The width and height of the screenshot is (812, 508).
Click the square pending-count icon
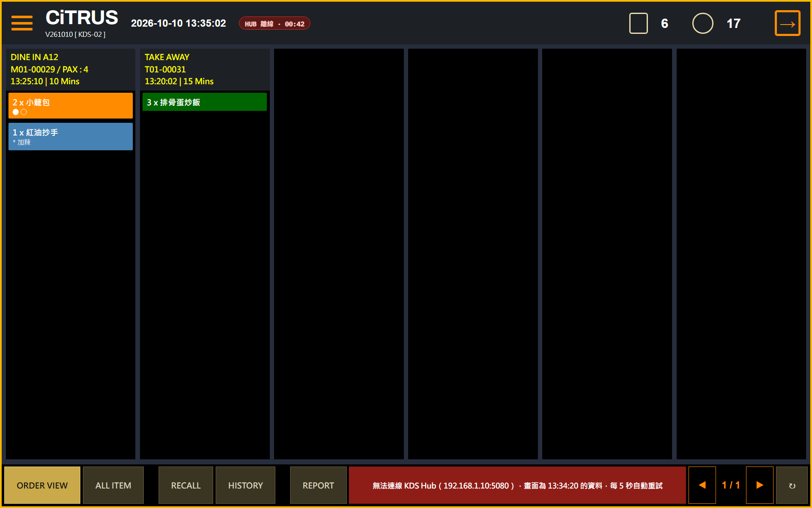click(x=638, y=23)
